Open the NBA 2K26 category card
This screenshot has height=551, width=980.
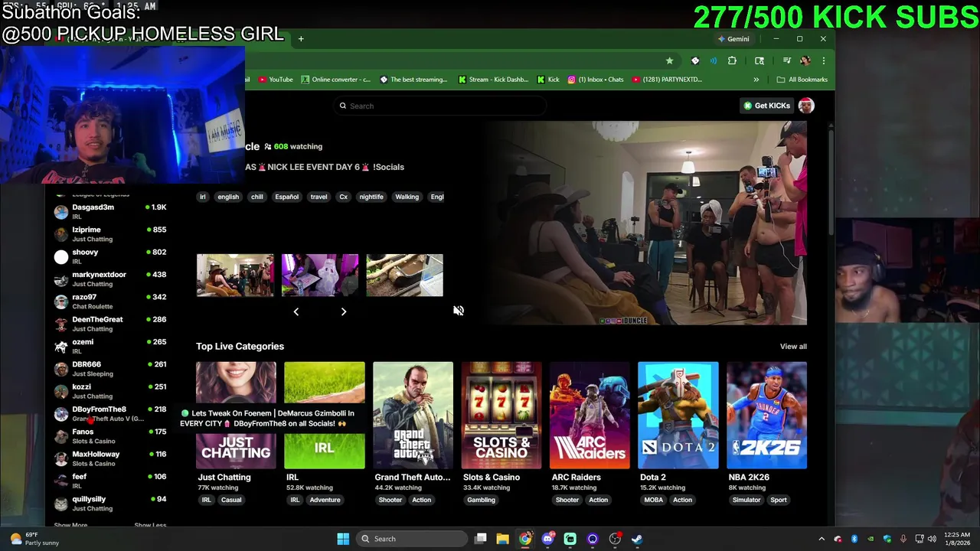click(x=766, y=416)
